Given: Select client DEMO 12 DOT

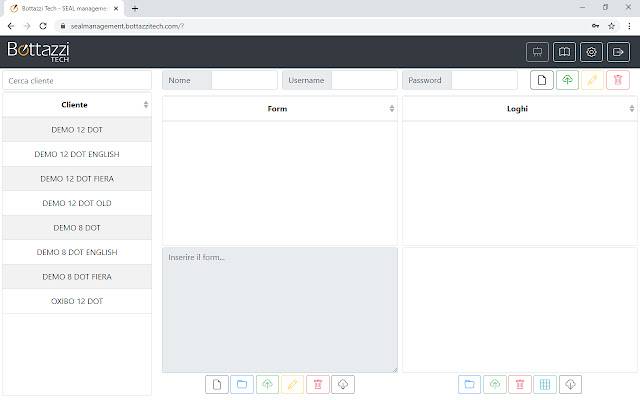Looking at the screenshot, I should coord(77,130).
